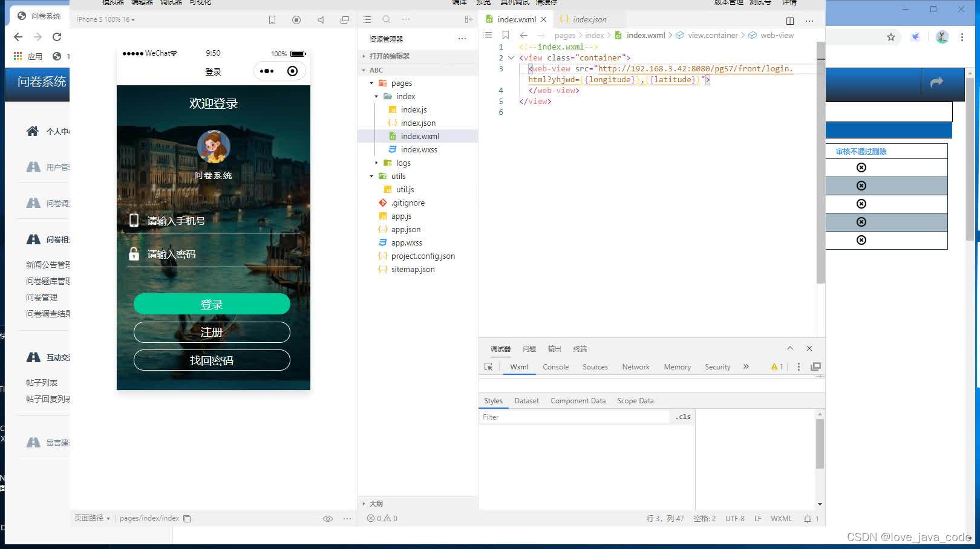Copy the page path with copy icon
The image size is (980, 549).
point(188,519)
